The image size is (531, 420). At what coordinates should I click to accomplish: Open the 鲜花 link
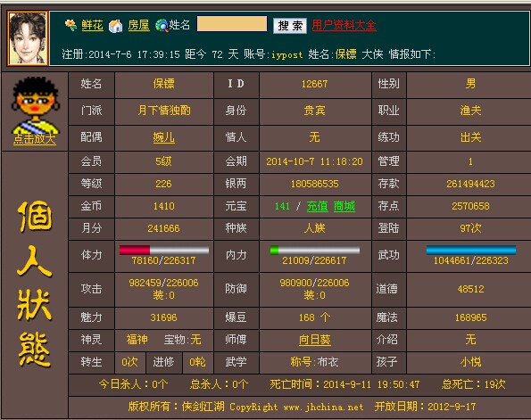(92, 25)
